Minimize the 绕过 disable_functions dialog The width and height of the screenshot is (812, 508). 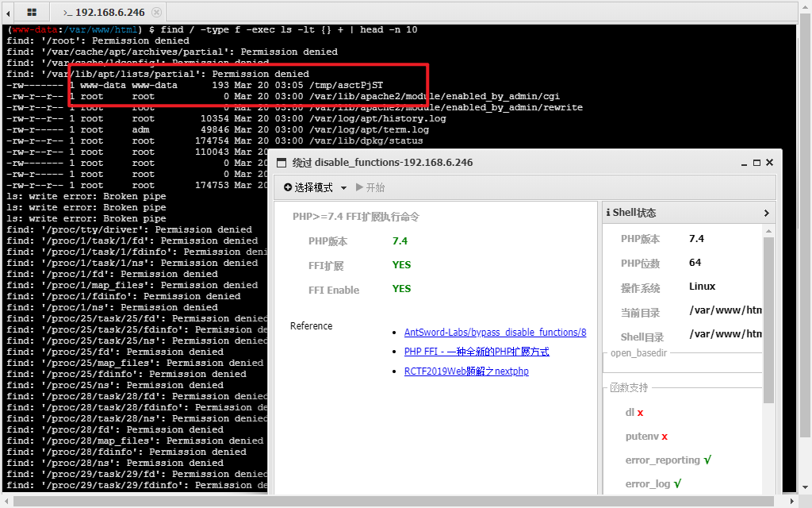pyautogui.click(x=744, y=163)
